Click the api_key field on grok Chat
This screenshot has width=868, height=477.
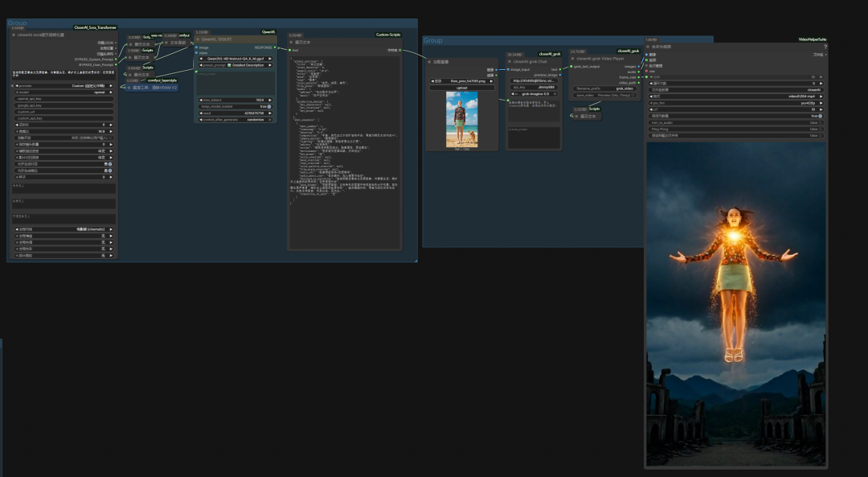534,88
